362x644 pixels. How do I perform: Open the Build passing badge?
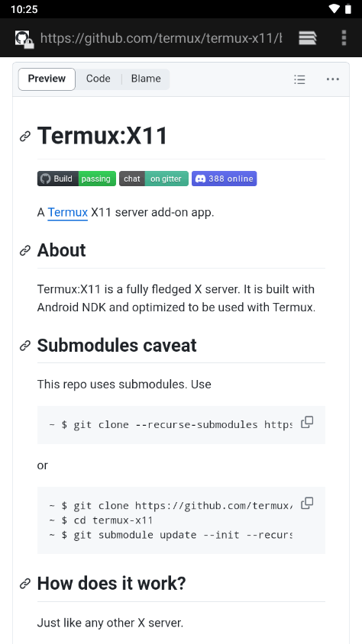[76, 179]
